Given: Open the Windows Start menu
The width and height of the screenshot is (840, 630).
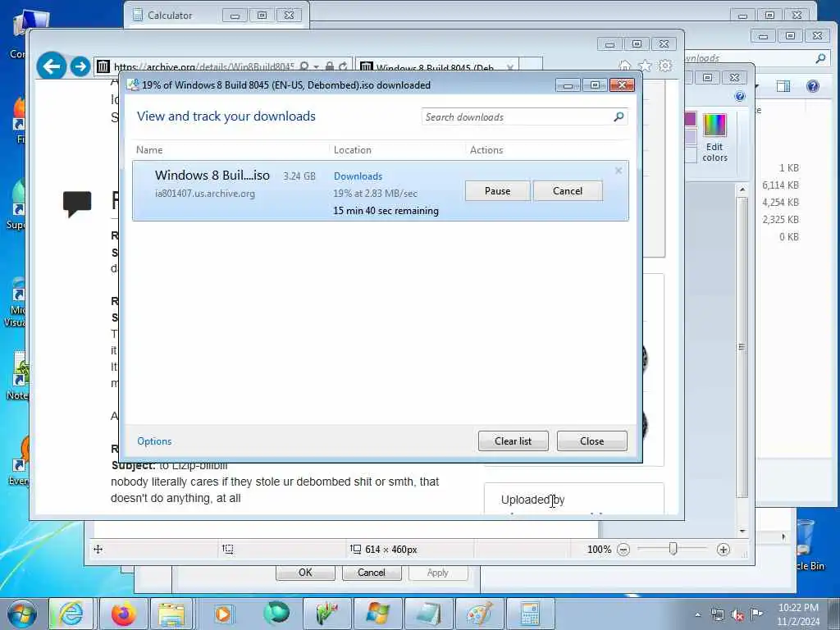Looking at the screenshot, I should (x=22, y=614).
